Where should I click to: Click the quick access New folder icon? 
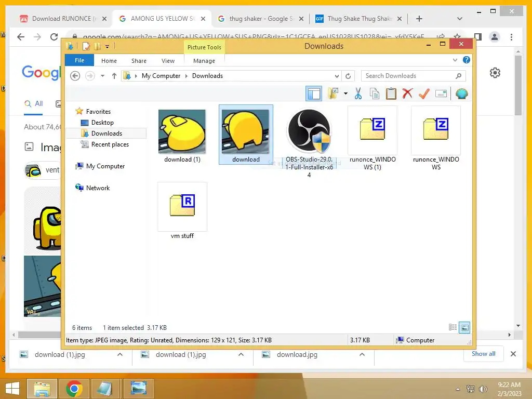point(97,46)
